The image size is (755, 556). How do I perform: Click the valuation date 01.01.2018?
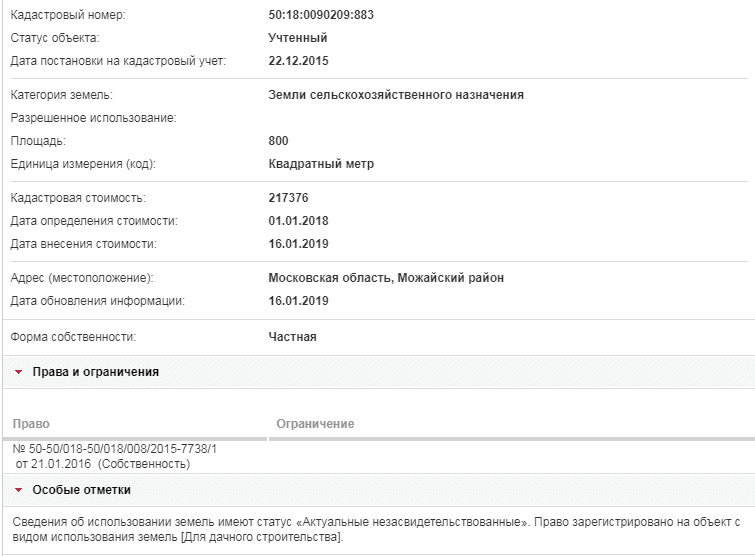(299, 221)
